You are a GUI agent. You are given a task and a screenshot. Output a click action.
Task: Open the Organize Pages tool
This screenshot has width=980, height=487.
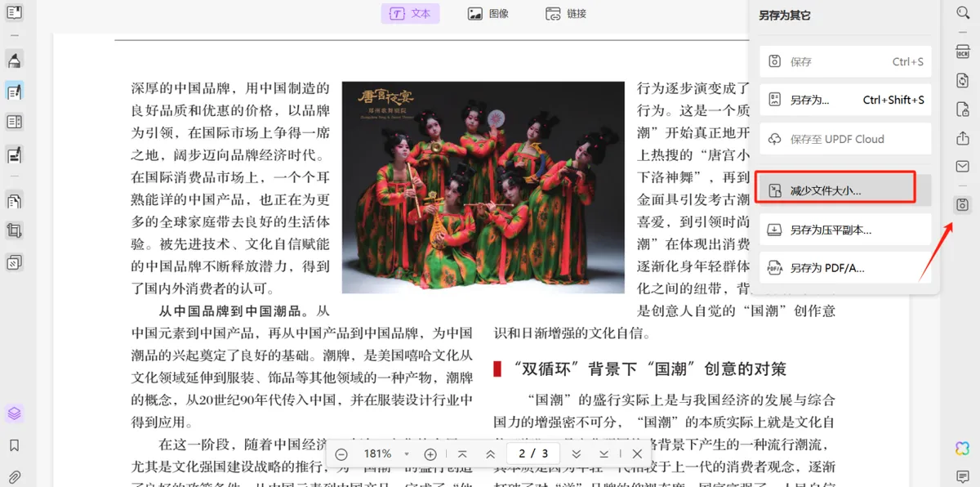[x=14, y=200]
